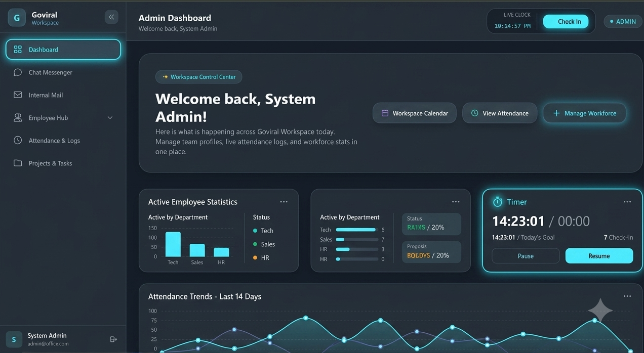
Task: Click the Sales bar in the chart
Action: click(x=197, y=250)
